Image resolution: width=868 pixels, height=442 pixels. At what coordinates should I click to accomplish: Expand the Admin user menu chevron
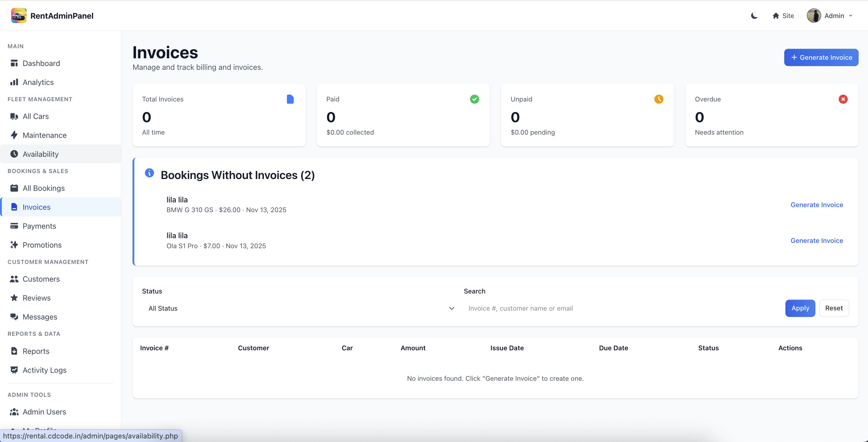851,16
